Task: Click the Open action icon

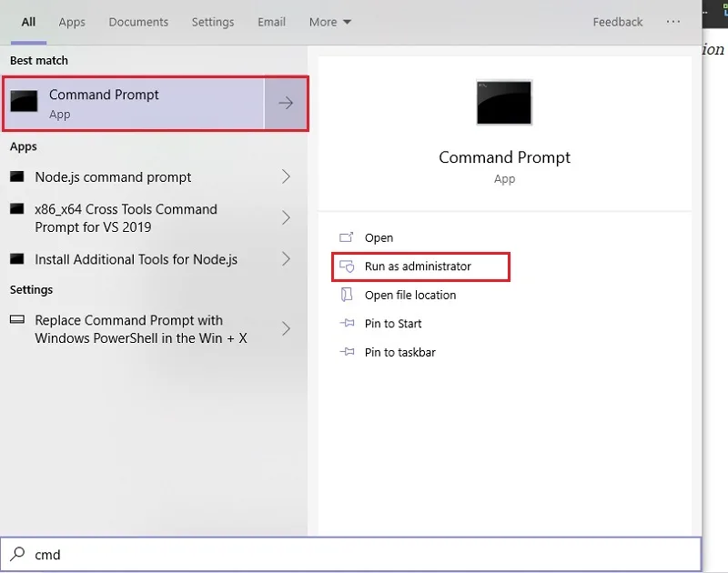Action: [x=347, y=237]
